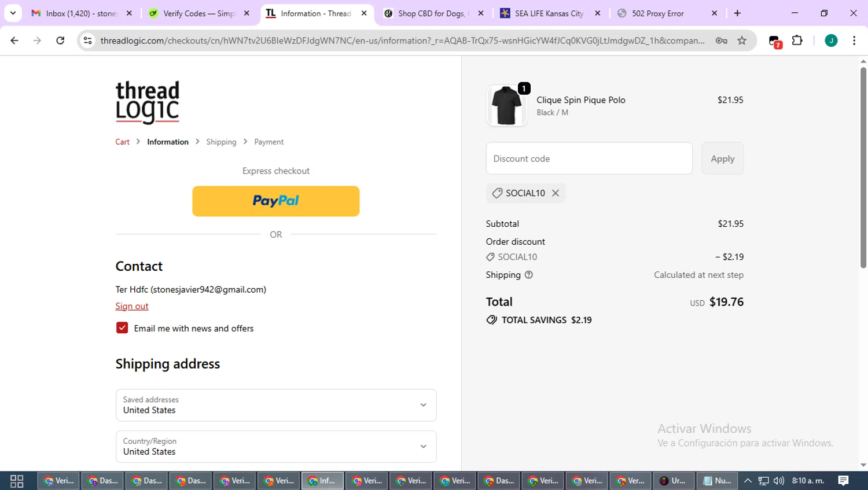Click the Apply discount button
Screen dimensions: 868x490
[x=723, y=159]
